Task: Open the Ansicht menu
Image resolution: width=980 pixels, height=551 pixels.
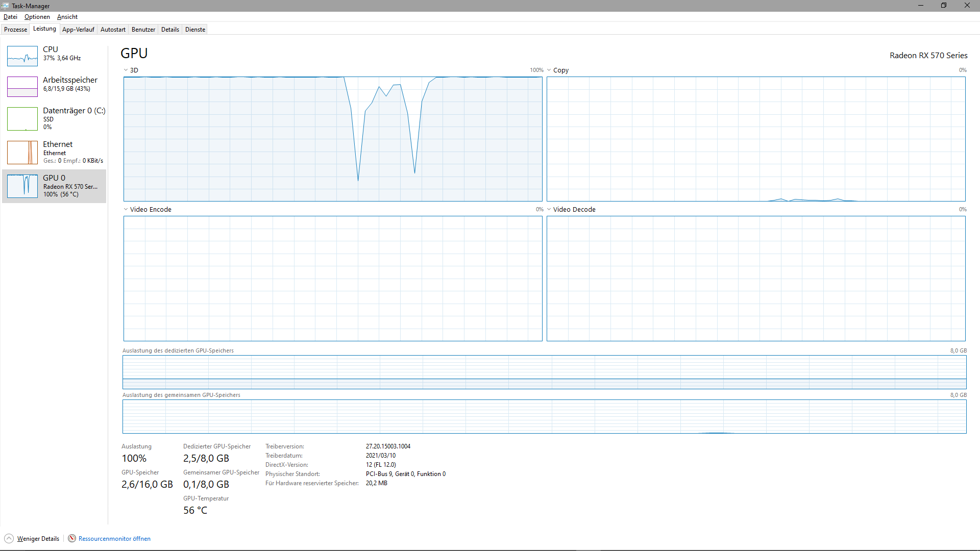Action: click(x=67, y=17)
